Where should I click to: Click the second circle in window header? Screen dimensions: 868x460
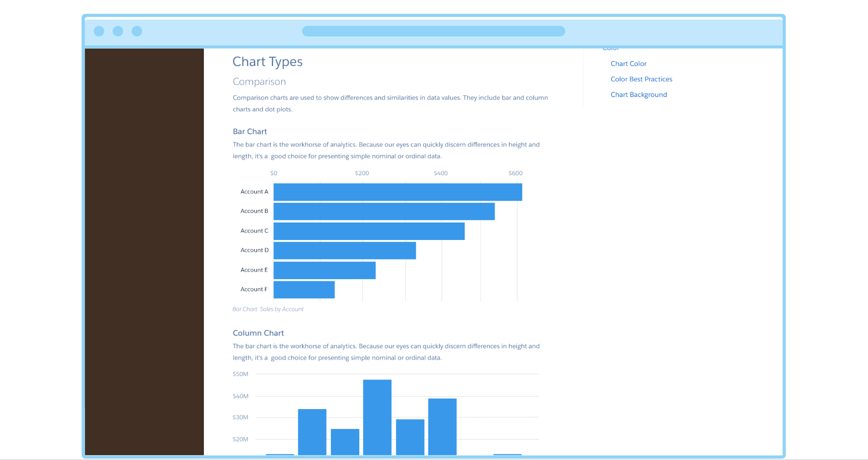point(118,31)
